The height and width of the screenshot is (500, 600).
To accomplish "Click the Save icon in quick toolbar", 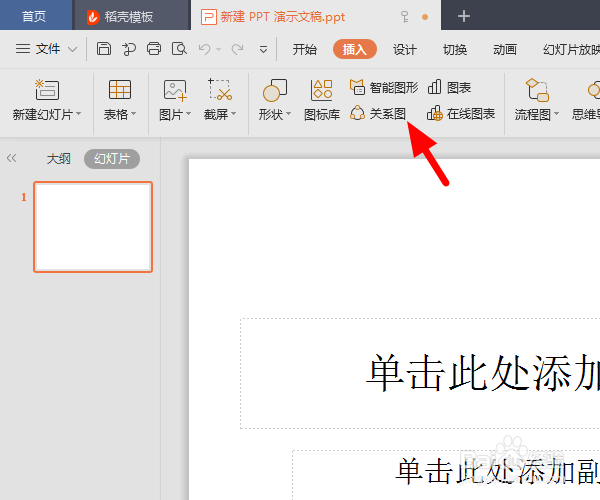I will pos(104,49).
